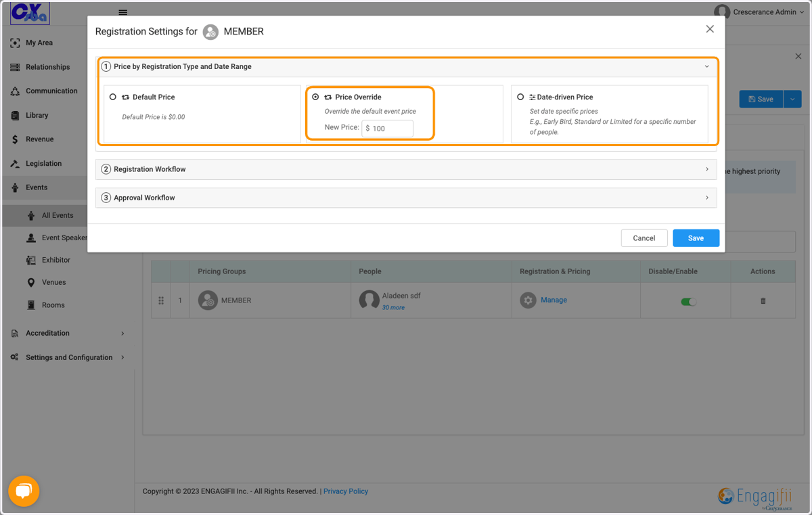Open Settings and Configuration menu
Viewport: 812px width, 515px height.
pos(68,357)
